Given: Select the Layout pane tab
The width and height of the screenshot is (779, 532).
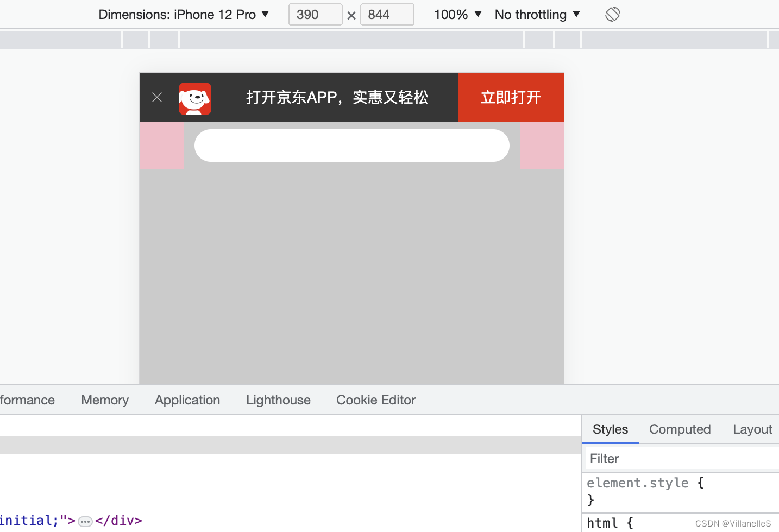Looking at the screenshot, I should click(x=752, y=429).
